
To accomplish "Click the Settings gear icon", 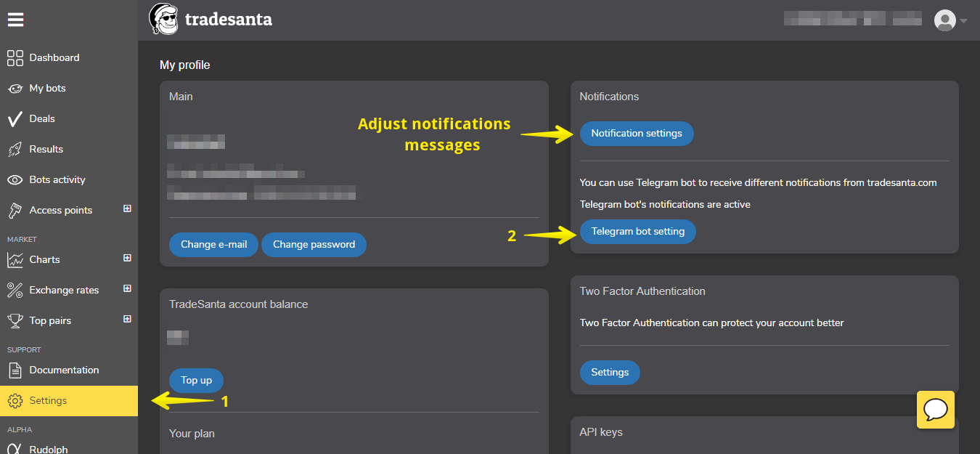I will (15, 401).
